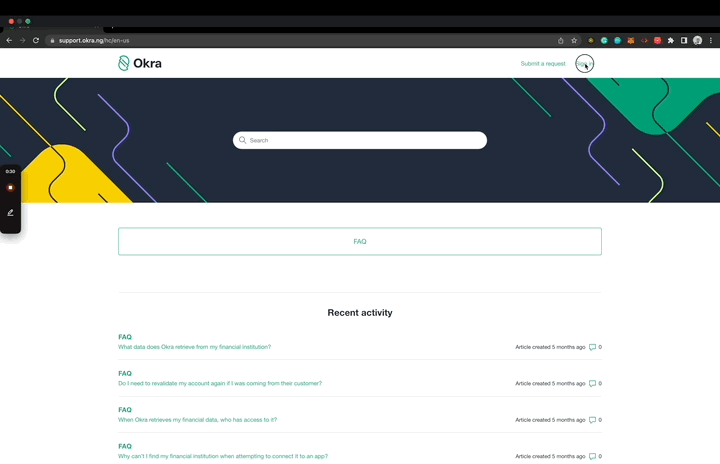720x464 pixels.
Task: Stop the screen recording
Action: point(11,187)
